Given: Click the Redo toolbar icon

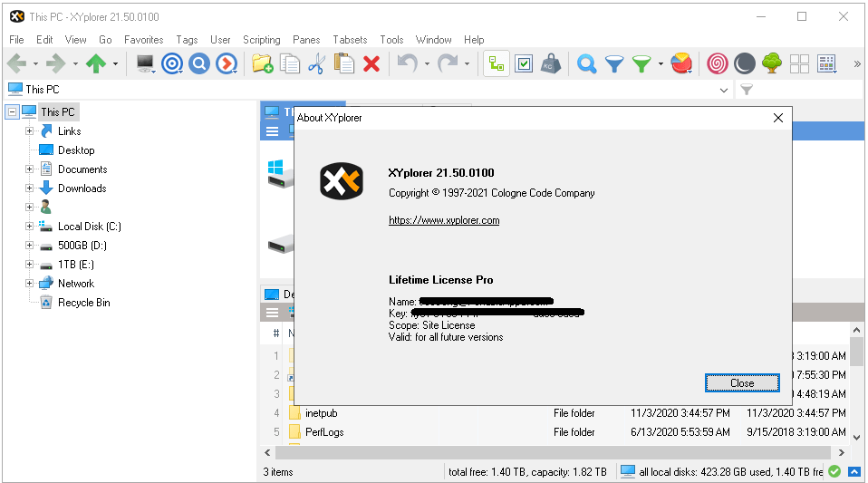Looking at the screenshot, I should click(x=448, y=63).
